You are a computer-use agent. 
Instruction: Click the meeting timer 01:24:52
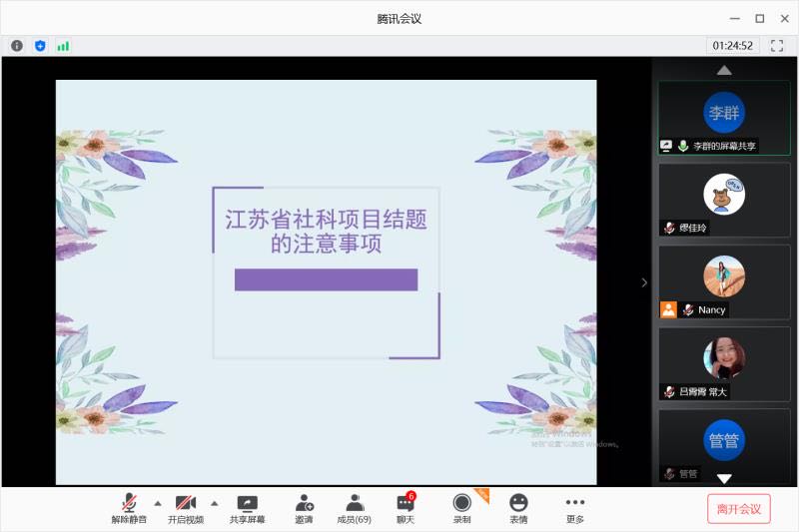click(x=733, y=46)
